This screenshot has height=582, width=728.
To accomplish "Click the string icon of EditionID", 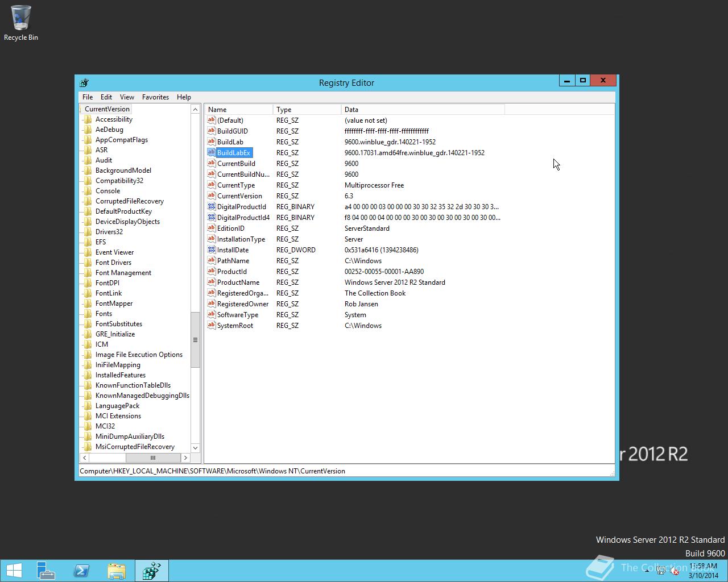I will coord(212,228).
